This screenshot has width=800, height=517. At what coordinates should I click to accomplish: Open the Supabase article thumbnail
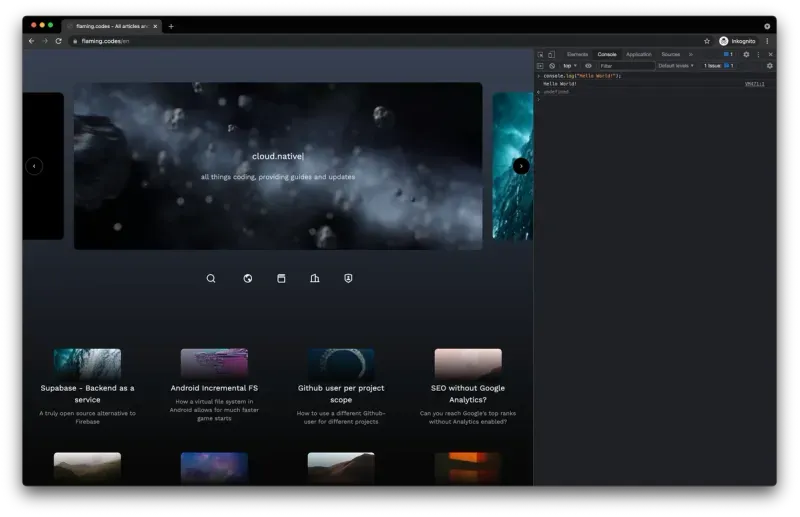[87, 363]
